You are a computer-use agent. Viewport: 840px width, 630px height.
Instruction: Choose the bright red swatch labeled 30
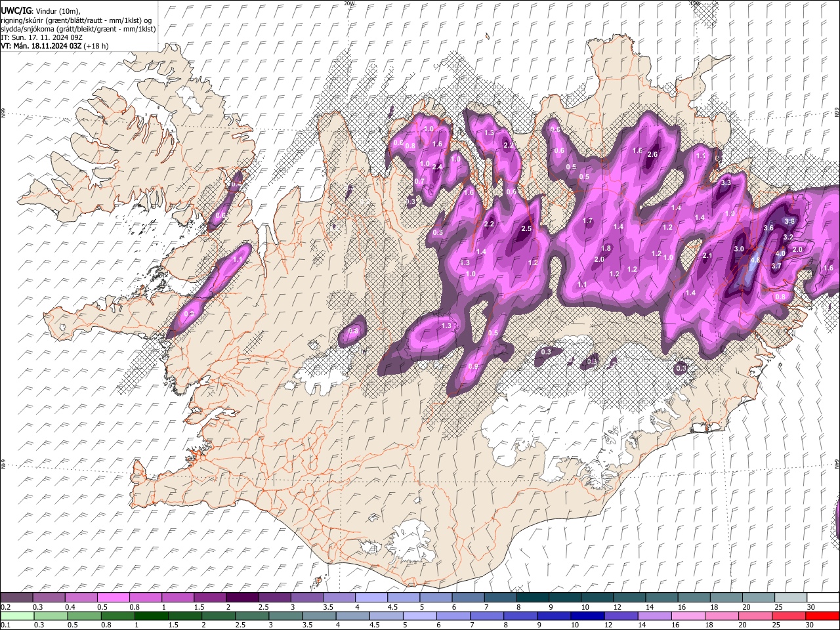[823, 616]
